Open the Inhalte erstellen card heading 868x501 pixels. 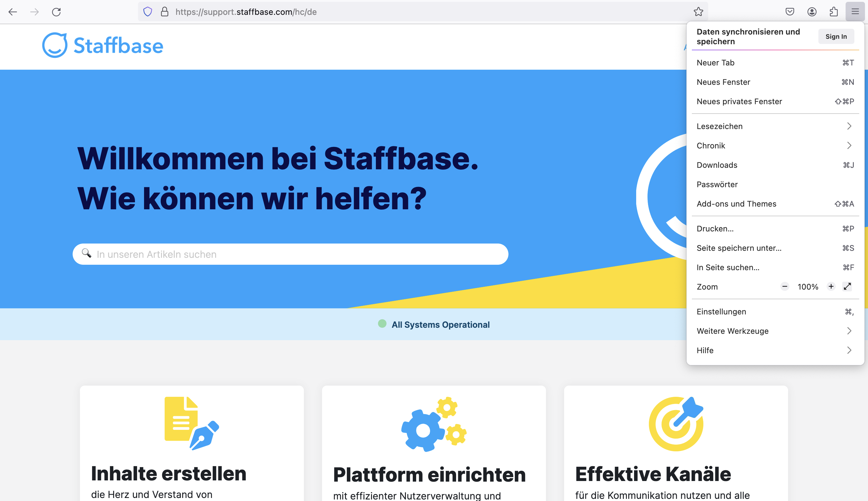pos(169,473)
